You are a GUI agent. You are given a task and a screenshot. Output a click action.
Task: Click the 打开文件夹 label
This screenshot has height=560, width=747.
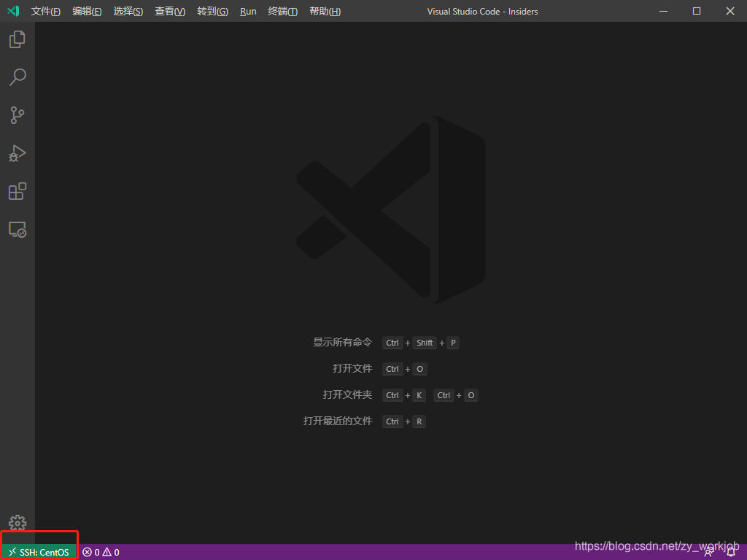(x=347, y=394)
